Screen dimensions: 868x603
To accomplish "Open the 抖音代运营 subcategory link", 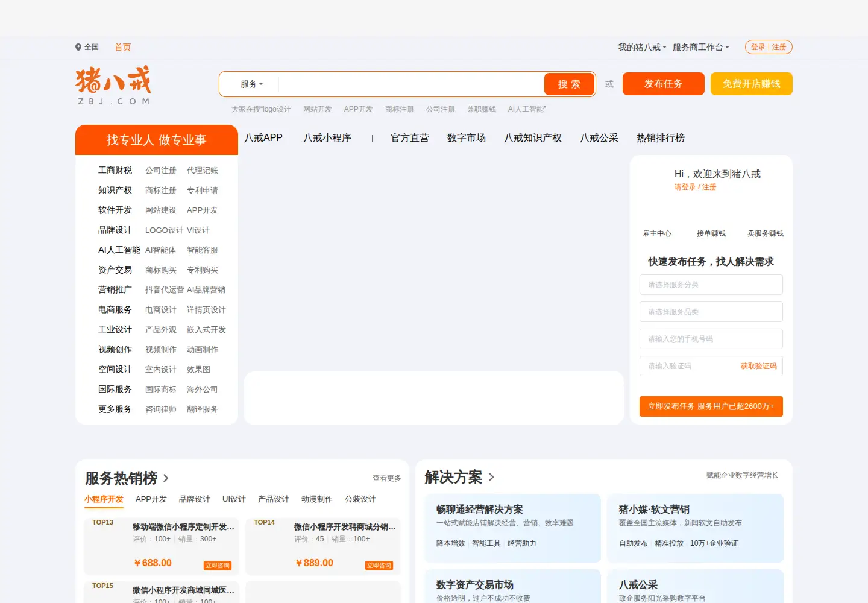I will [x=165, y=290].
